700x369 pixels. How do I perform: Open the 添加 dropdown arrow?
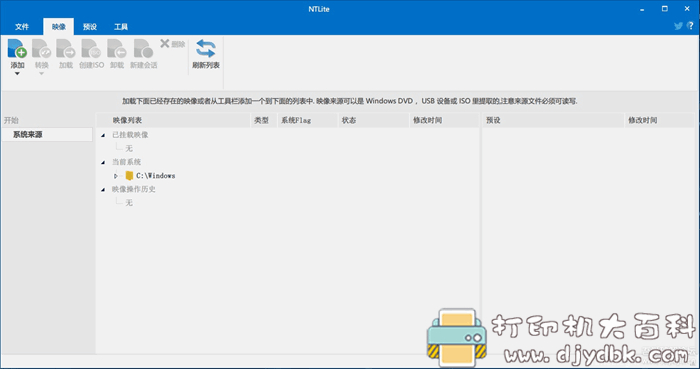click(17, 74)
